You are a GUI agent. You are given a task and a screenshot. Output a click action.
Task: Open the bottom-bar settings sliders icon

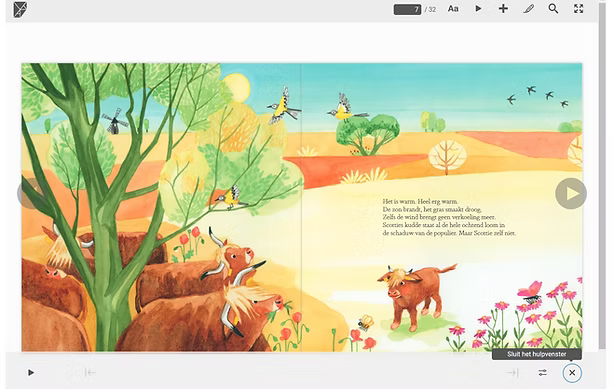[x=542, y=373]
